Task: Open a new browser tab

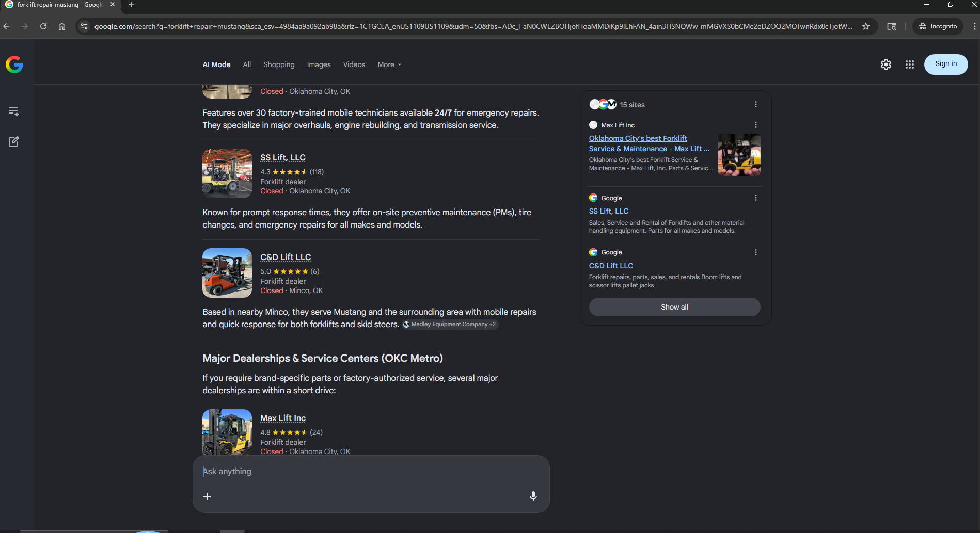Action: coord(131,5)
